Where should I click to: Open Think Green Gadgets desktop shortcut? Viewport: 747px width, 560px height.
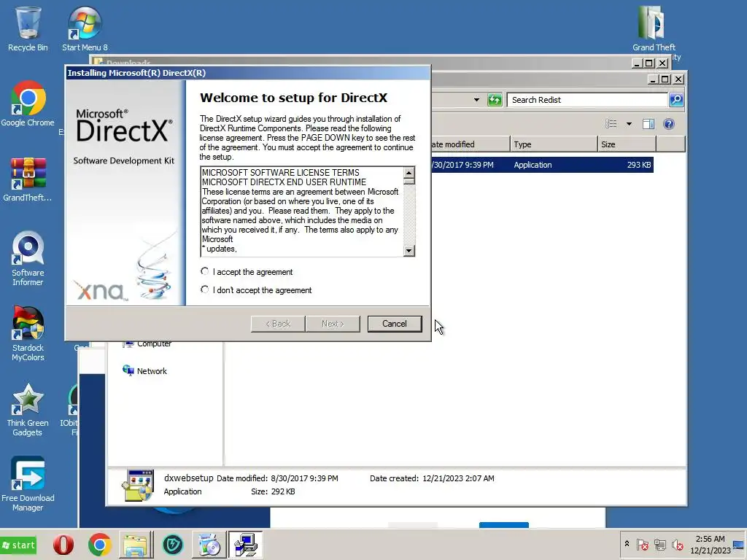[x=28, y=410]
